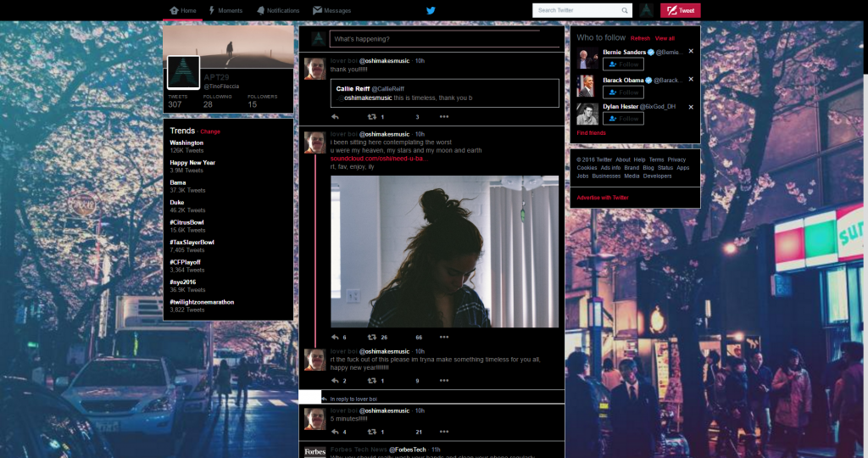Open the Happy New Year trend

192,163
